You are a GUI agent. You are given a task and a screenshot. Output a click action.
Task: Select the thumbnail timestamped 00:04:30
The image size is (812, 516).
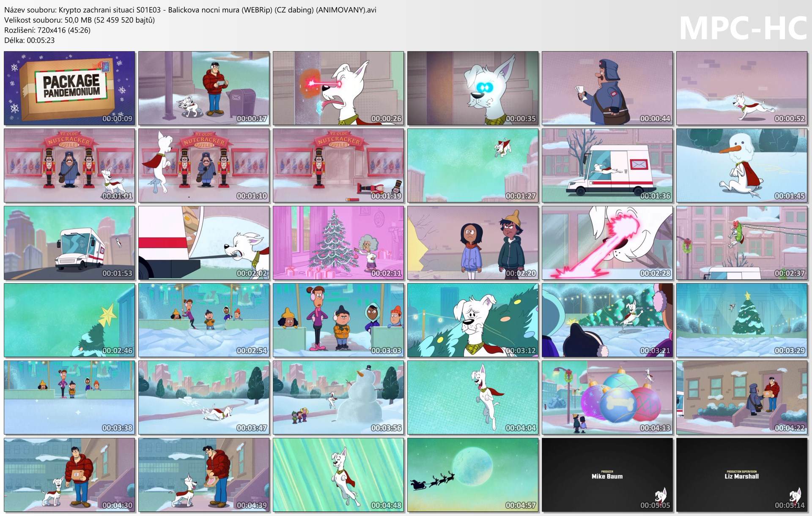69,475
